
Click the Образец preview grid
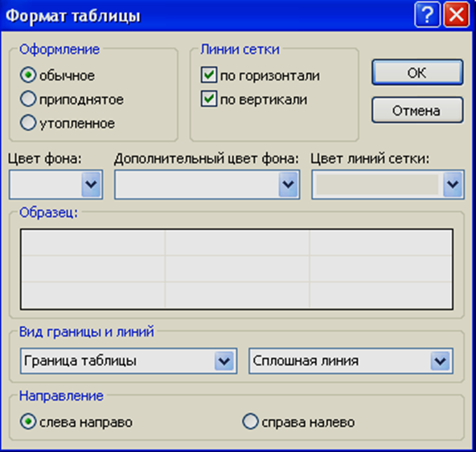pos(236,269)
